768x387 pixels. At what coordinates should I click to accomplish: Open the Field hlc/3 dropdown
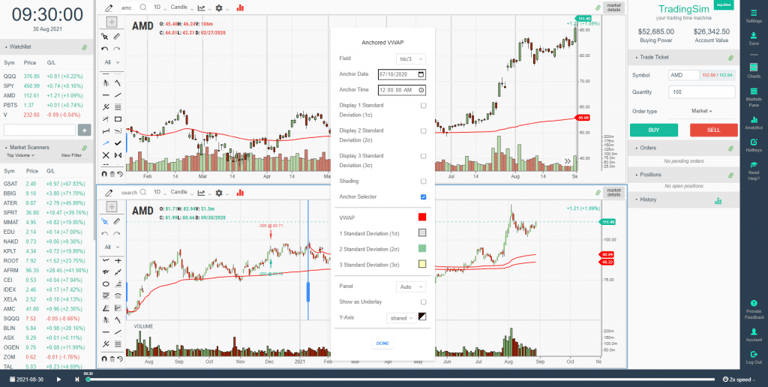(x=410, y=59)
